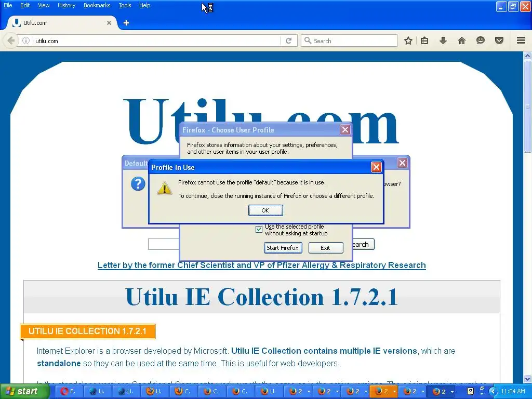Close the Default browser dialog behind
Image resolution: width=532 pixels, height=399 pixels.
pyautogui.click(x=402, y=163)
